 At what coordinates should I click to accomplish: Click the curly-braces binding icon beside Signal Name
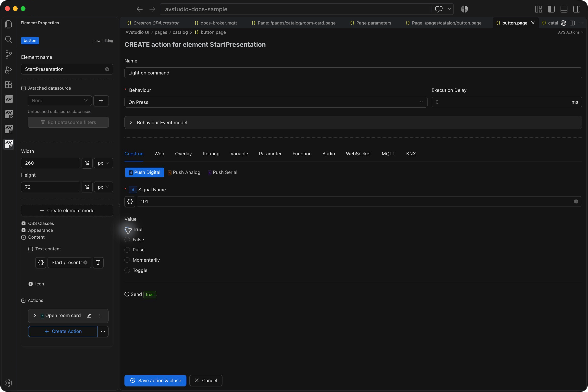[x=130, y=201]
